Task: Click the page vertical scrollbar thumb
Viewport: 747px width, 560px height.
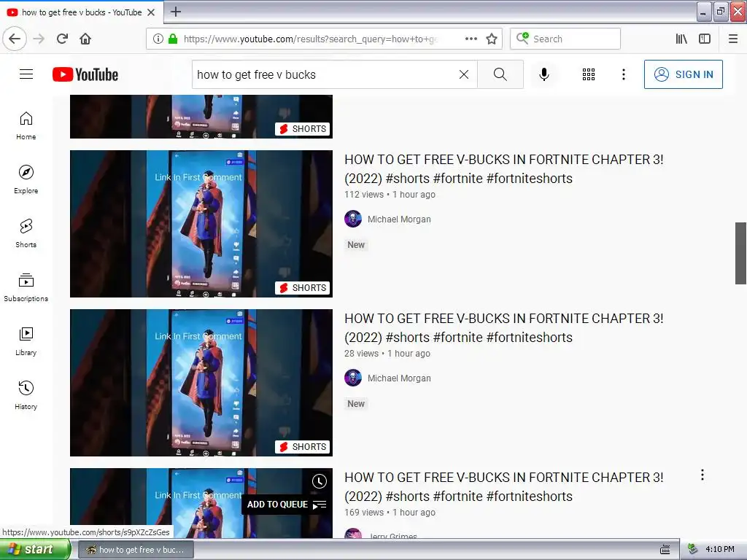Action: tap(740, 253)
